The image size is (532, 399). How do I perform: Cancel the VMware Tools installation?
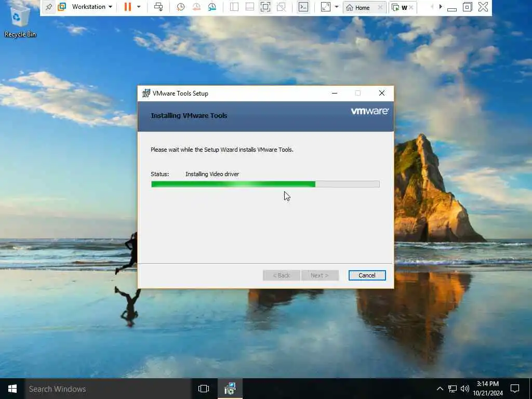click(367, 275)
